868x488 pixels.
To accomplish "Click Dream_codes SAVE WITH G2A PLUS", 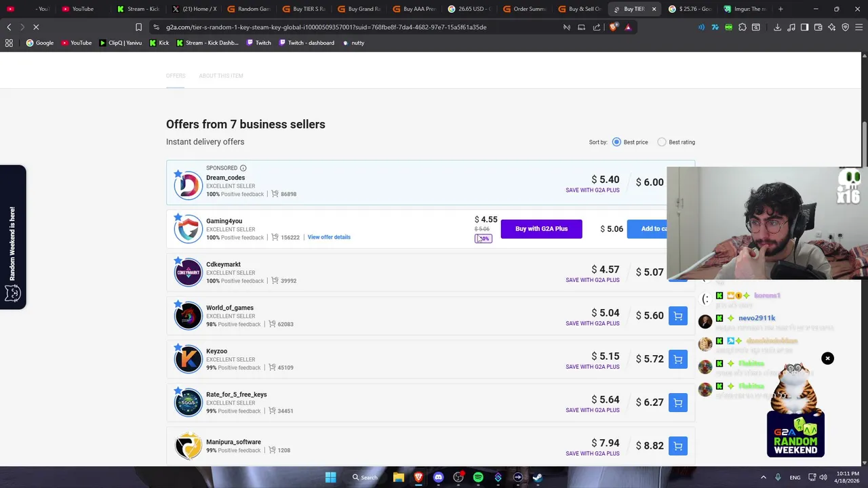I will 593,190.
